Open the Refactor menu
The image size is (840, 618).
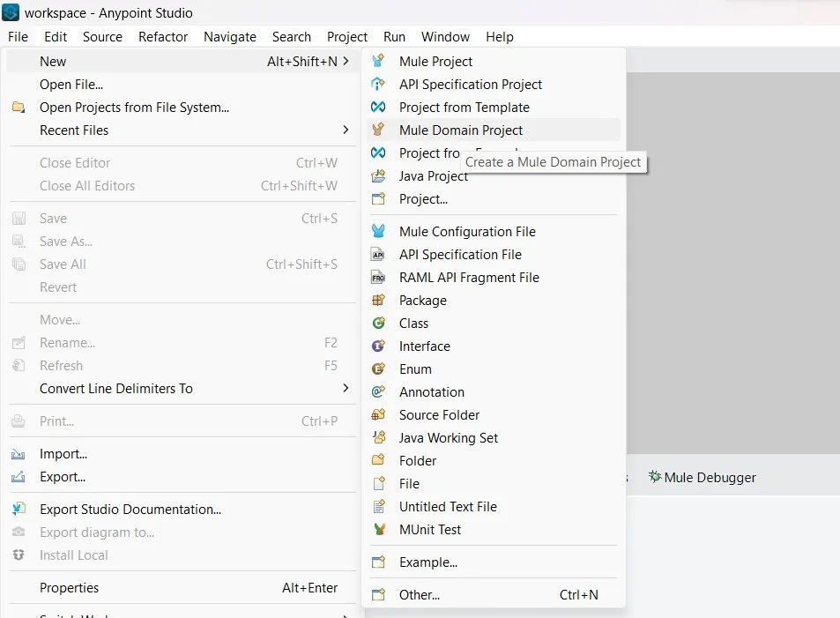163,36
